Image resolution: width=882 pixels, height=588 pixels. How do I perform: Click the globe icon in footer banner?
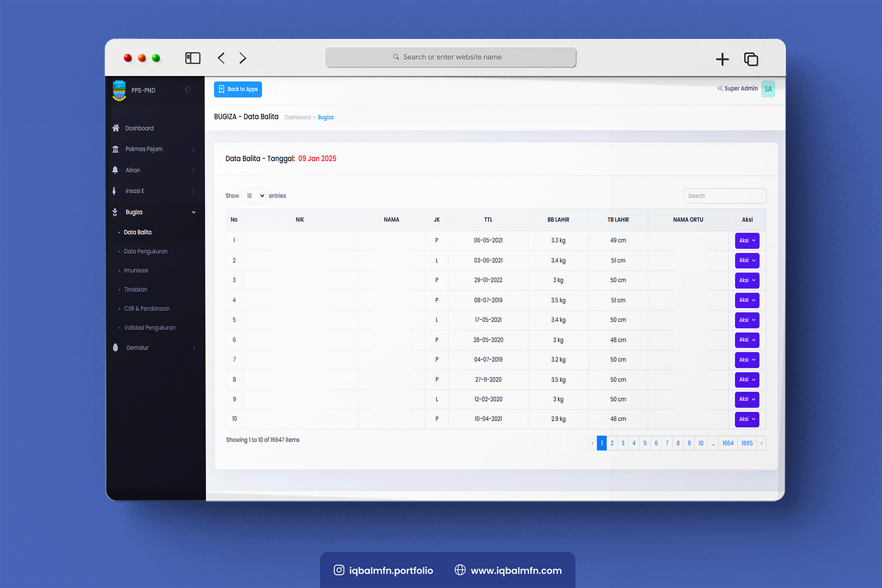[x=460, y=570]
